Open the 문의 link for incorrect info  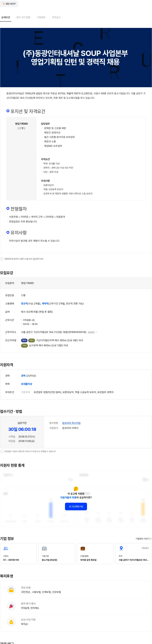35,259
